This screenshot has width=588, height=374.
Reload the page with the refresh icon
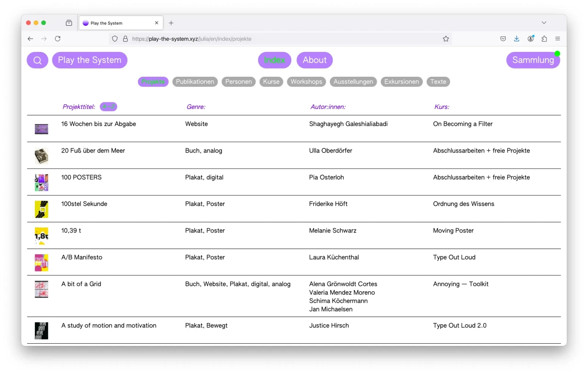click(x=57, y=39)
